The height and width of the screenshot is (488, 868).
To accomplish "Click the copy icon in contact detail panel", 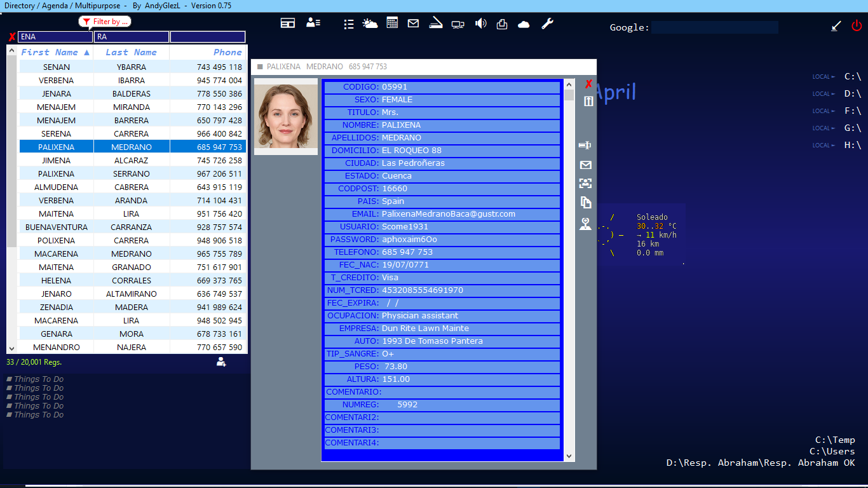I will [585, 203].
